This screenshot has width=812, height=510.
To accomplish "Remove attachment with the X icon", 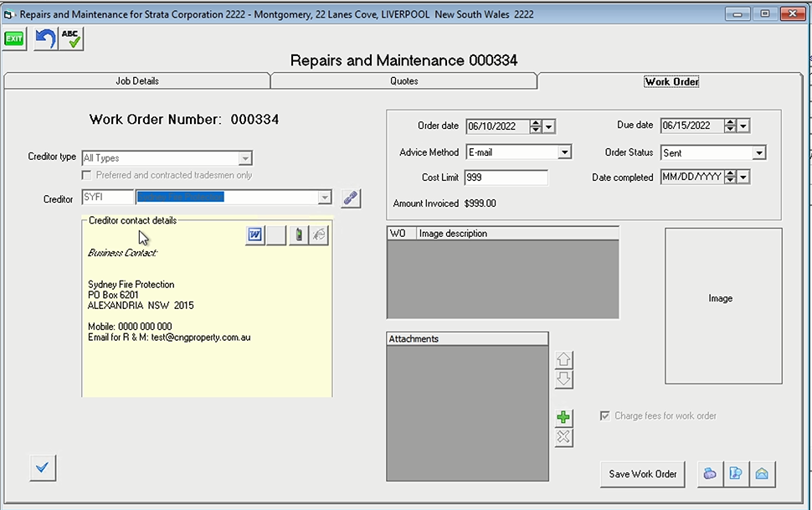I will coord(563,437).
